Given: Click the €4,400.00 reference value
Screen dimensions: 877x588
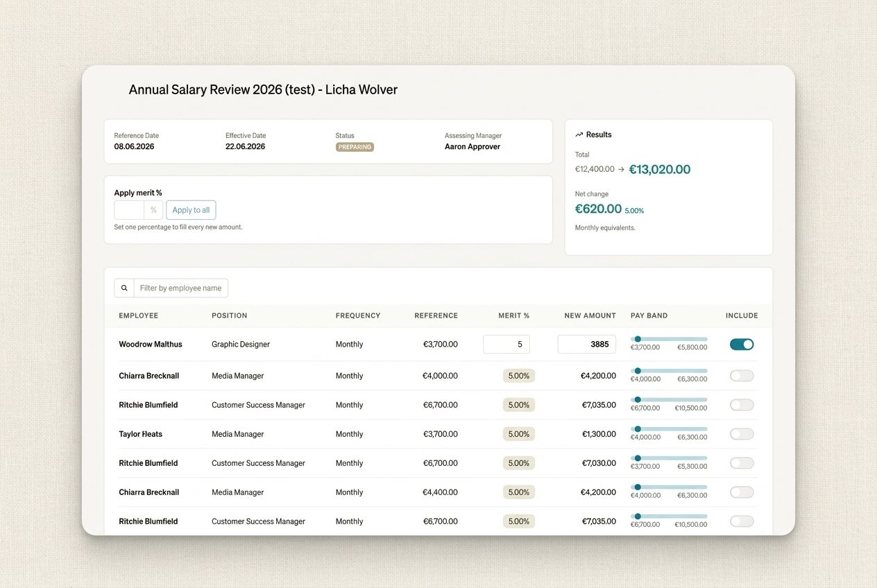Looking at the screenshot, I should [x=441, y=492].
